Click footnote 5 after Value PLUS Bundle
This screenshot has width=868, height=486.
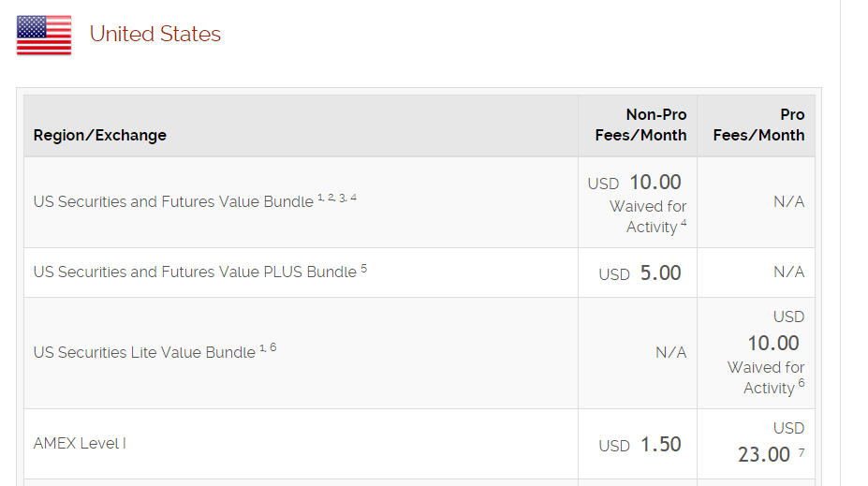[x=363, y=269]
